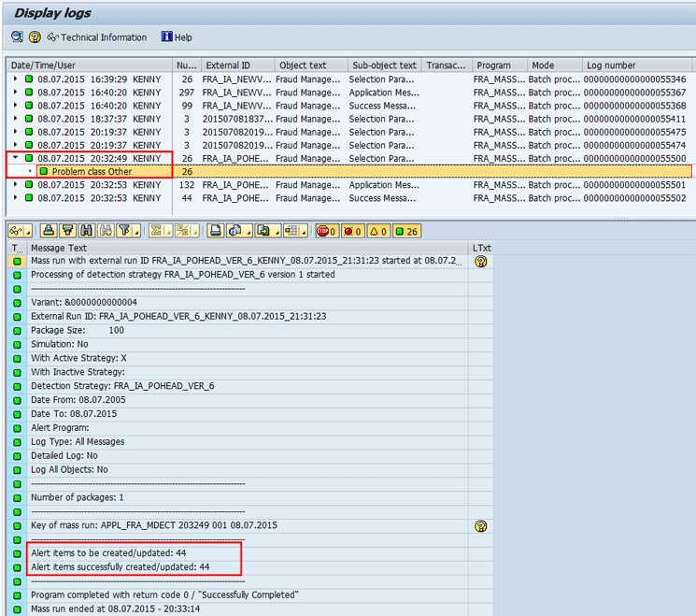Viewport: 696px width, 616px height.
Task: Click the yellow question mark icon in the top toolbar
Action: pyautogui.click(x=35, y=36)
